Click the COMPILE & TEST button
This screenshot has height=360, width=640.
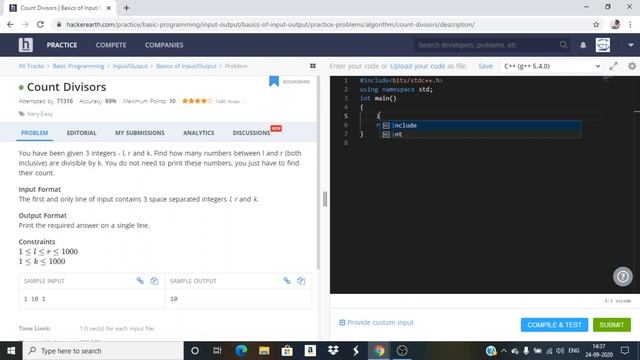554,325
